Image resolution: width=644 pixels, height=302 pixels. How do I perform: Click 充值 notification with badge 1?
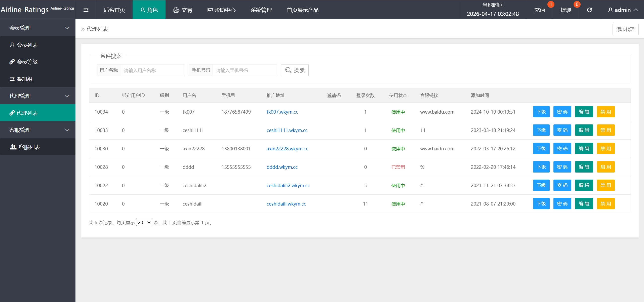pos(540,10)
